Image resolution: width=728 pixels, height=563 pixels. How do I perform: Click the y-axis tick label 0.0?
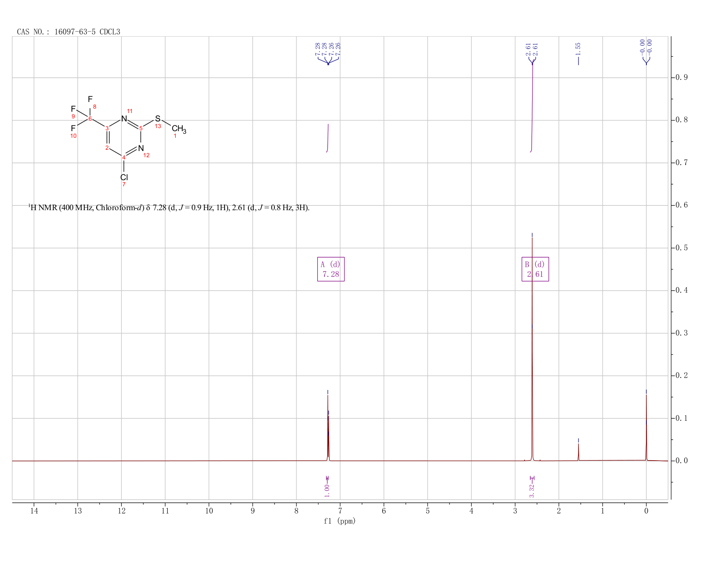pyautogui.click(x=682, y=461)
